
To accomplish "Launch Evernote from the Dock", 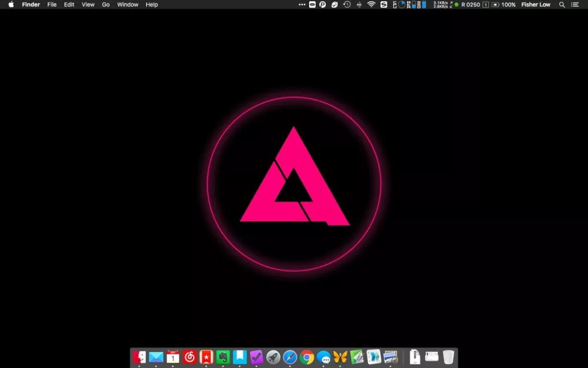I will tap(223, 357).
